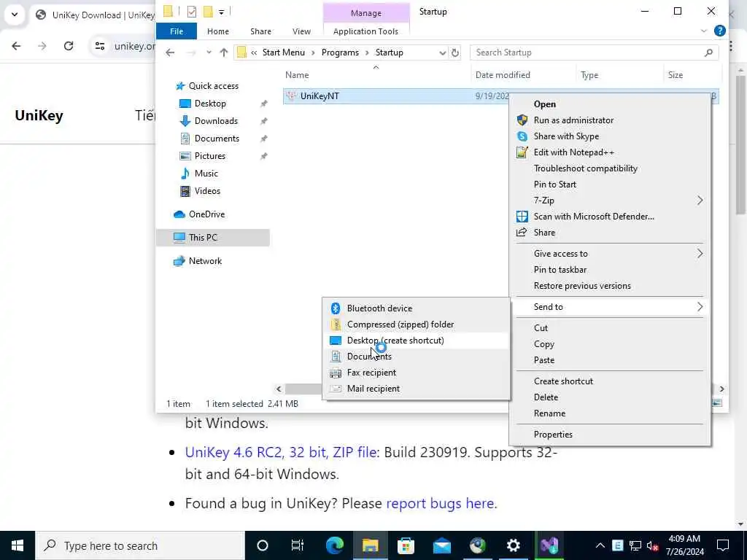This screenshot has height=560, width=747.
Task: Send file to Documents
Action: tap(416, 356)
